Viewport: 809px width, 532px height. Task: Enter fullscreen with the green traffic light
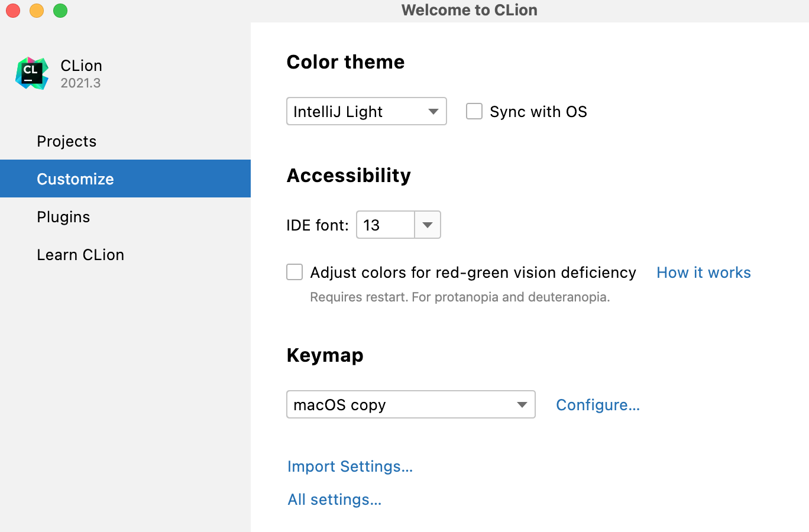coord(59,10)
